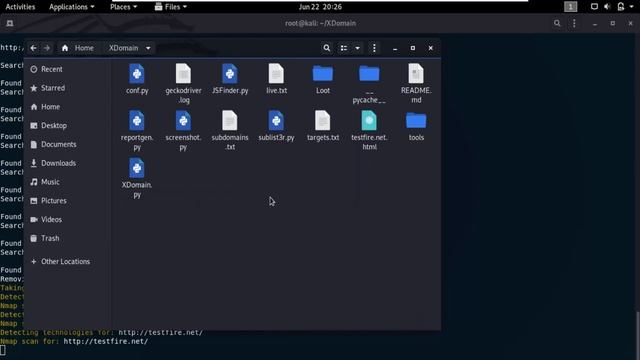Open the Places menu
This screenshot has height=360, width=640.
tap(123, 7)
